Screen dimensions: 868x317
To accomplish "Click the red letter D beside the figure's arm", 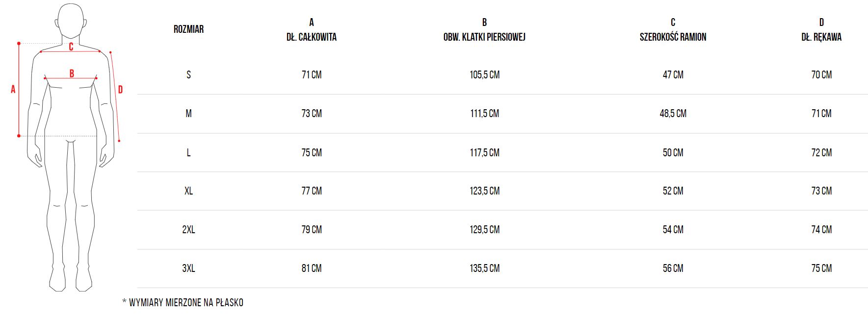I will click(120, 90).
